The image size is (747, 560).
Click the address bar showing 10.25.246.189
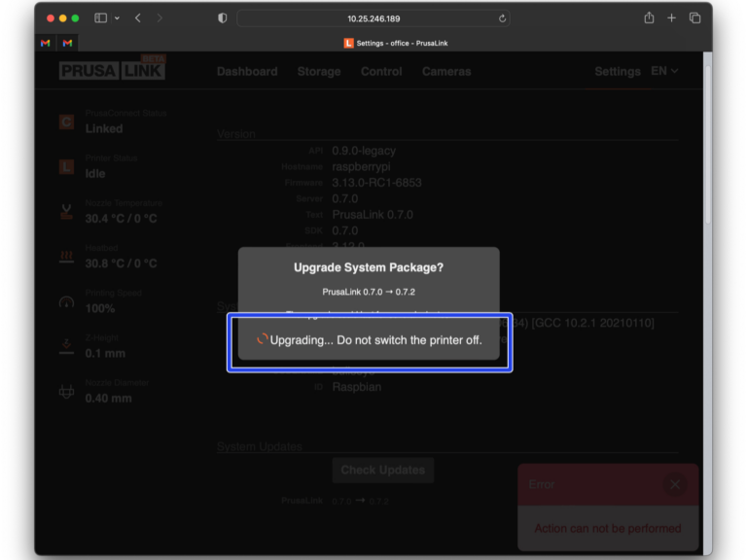373,18
